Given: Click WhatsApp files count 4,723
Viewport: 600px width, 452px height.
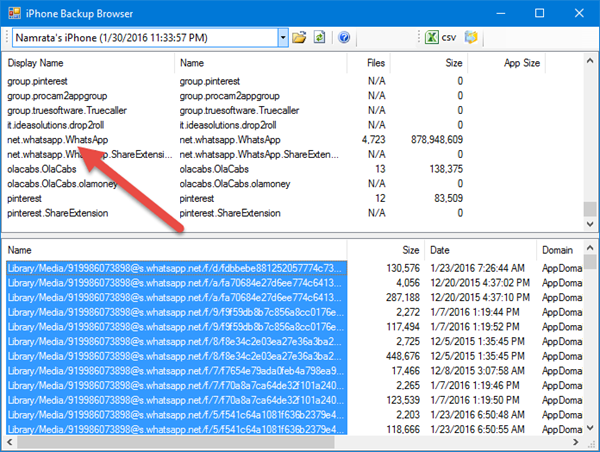Looking at the screenshot, I should [x=373, y=140].
